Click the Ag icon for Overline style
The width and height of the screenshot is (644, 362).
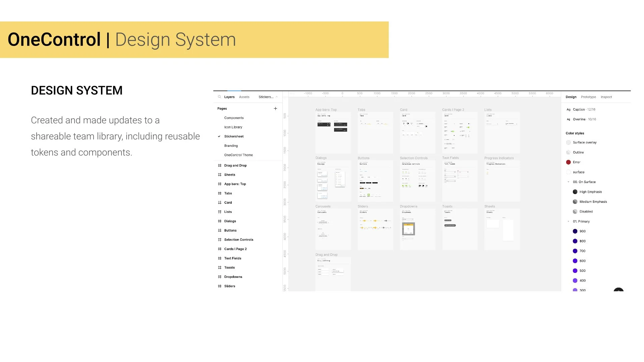(569, 119)
